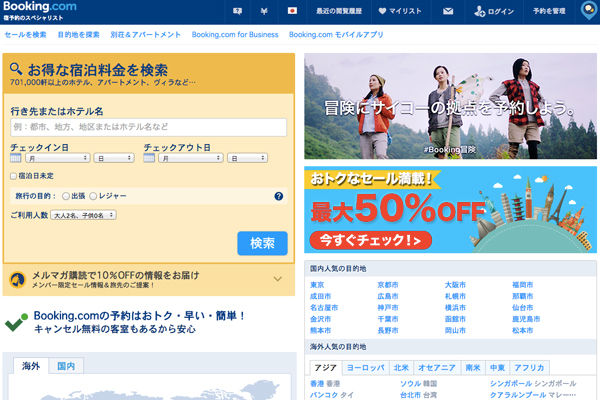Open Booking.com モバイルアプリ link

336,34
